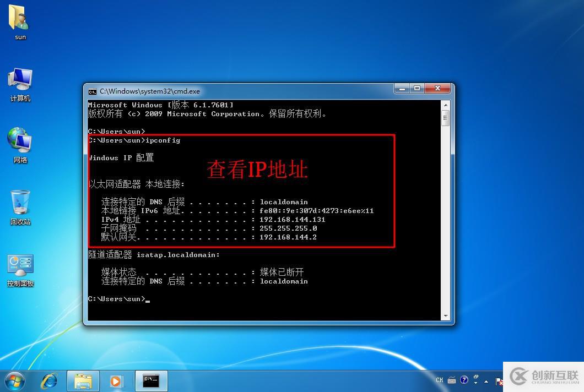Open the Start menu

pos(14,380)
